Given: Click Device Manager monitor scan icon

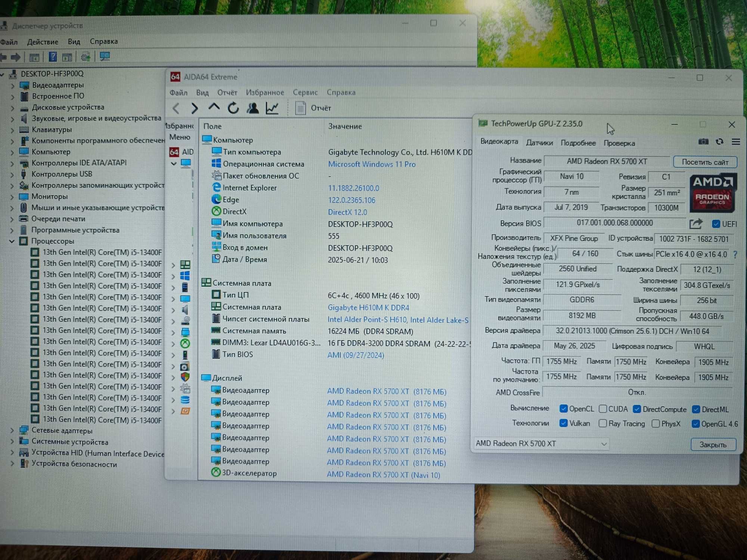Looking at the screenshot, I should [105, 57].
